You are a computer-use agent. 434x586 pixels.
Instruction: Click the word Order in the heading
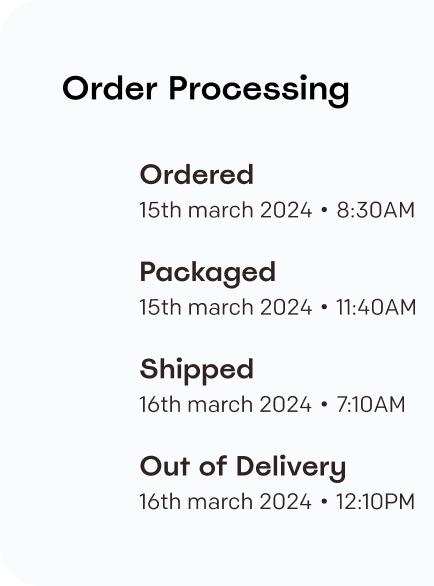[110, 88]
